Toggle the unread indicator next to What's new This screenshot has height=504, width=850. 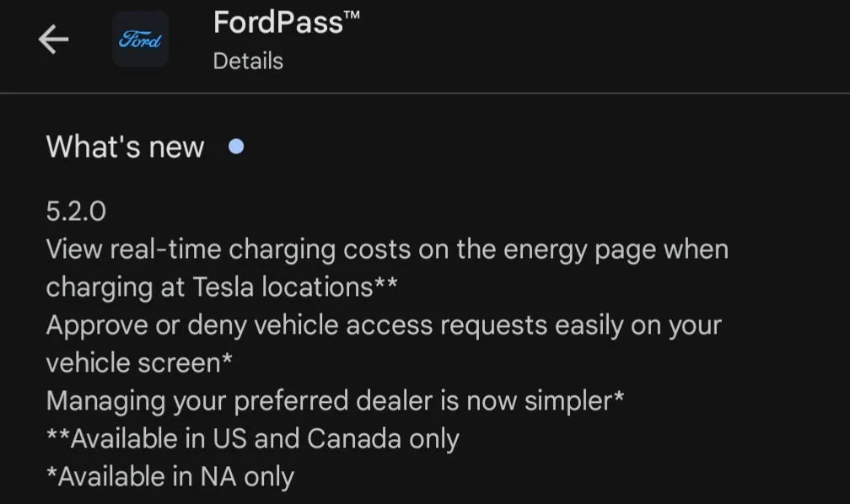[x=237, y=146]
